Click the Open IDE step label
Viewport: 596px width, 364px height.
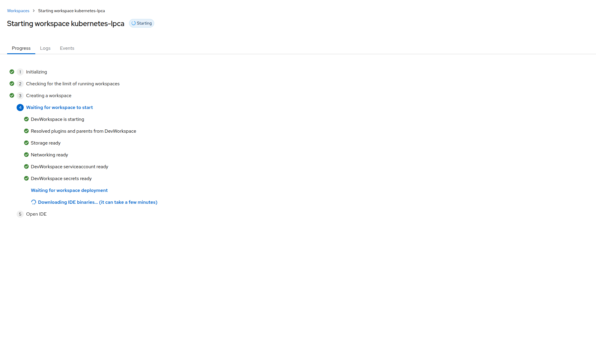[36, 214]
